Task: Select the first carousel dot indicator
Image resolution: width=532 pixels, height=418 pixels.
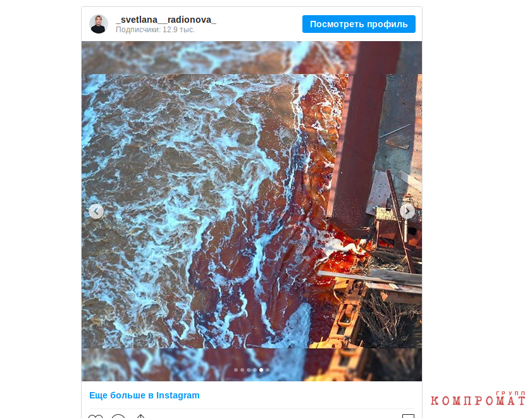Action: coord(236,370)
